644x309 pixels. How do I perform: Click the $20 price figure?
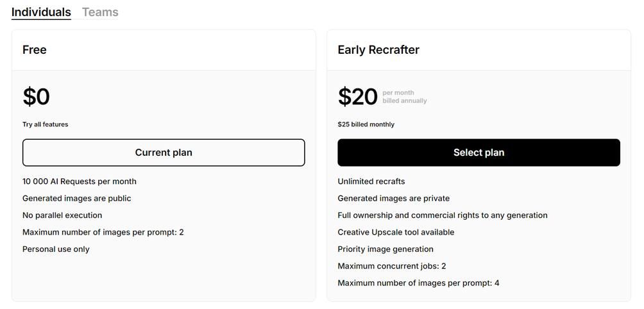(x=358, y=97)
